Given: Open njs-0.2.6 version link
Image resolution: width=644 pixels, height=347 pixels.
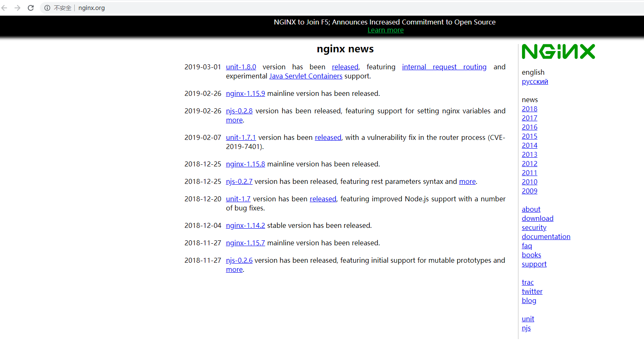Looking at the screenshot, I should pyautogui.click(x=239, y=260).
